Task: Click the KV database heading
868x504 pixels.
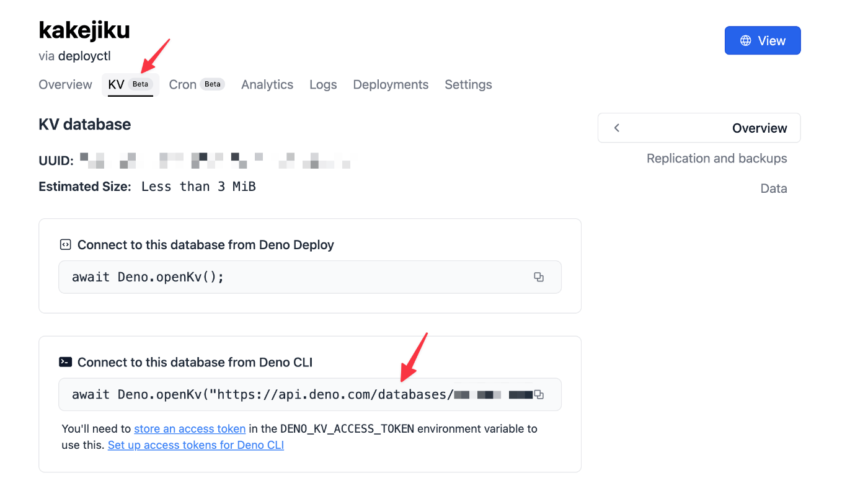Action: pyautogui.click(x=85, y=124)
